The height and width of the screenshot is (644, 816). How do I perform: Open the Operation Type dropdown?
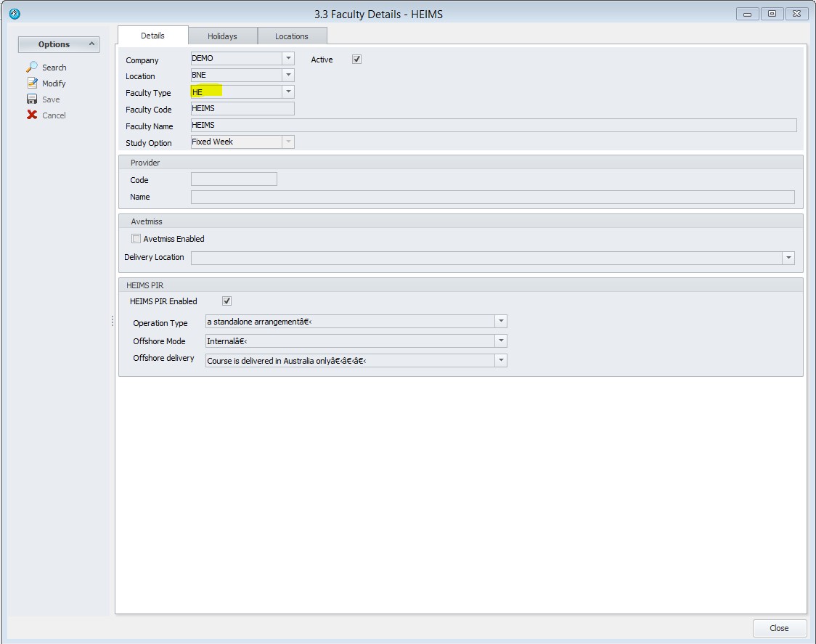coord(500,321)
